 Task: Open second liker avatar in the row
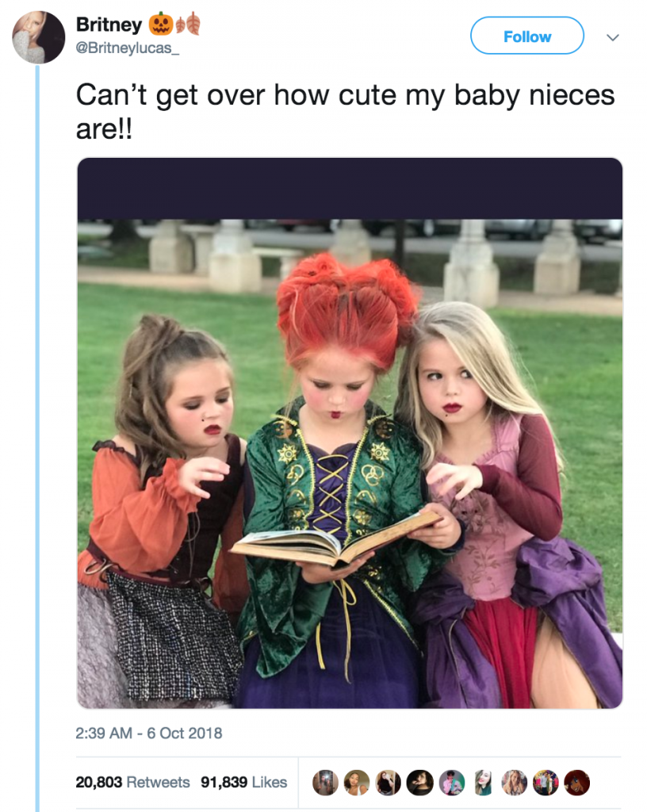click(x=357, y=783)
